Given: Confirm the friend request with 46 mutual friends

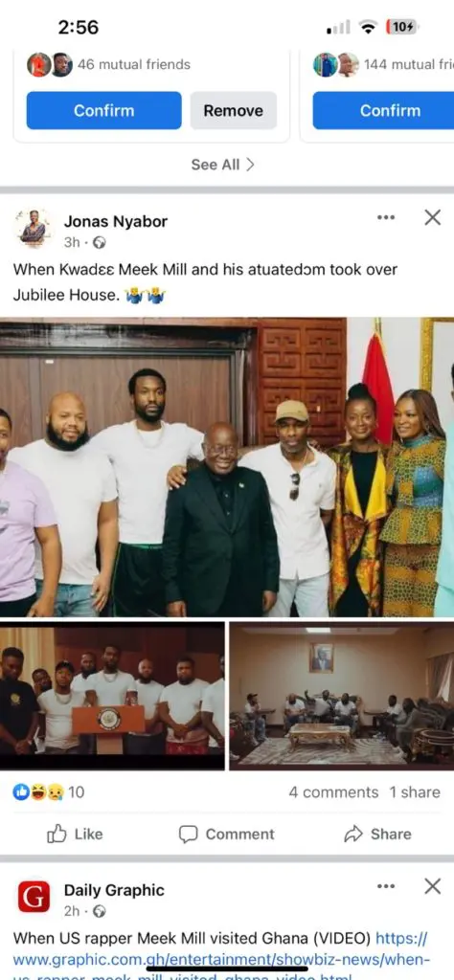Looking at the screenshot, I should coord(103,111).
